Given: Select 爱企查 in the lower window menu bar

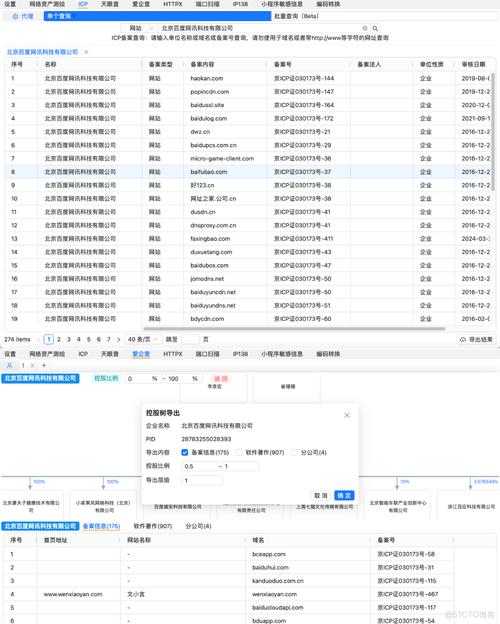Looking at the screenshot, I should (141, 354).
